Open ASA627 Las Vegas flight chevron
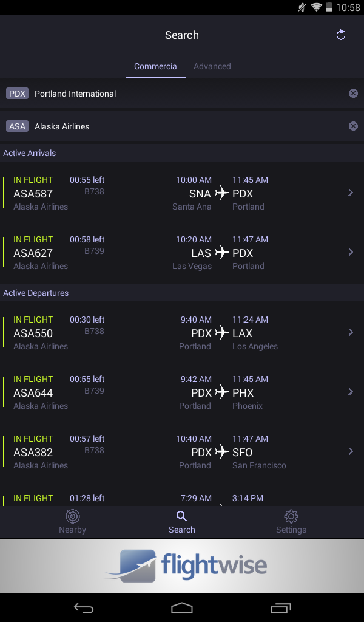The height and width of the screenshot is (622, 364). [351, 252]
